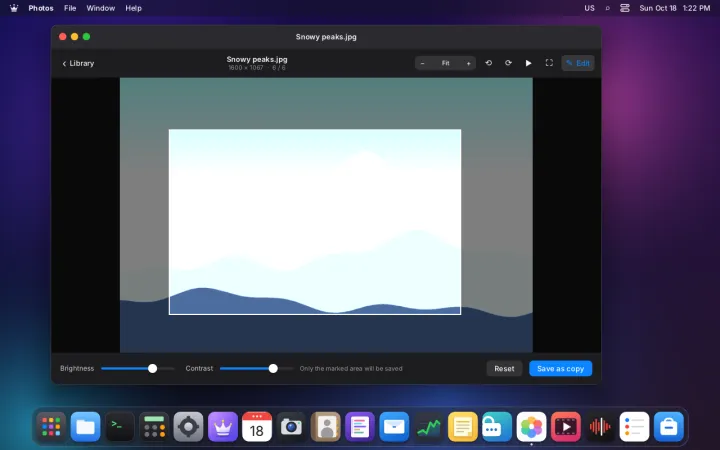Open System Settings from the dock
The height and width of the screenshot is (450, 720).
[x=188, y=427]
